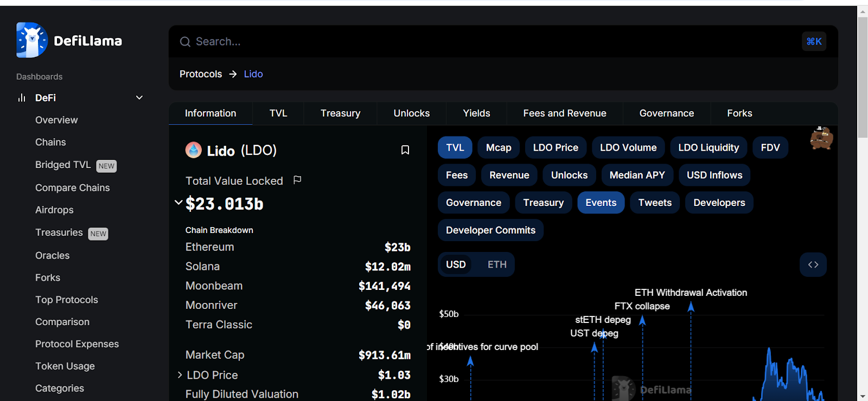Toggle the Mcap chart metric
Image resolution: width=868 pixels, height=401 pixels.
pyautogui.click(x=498, y=147)
